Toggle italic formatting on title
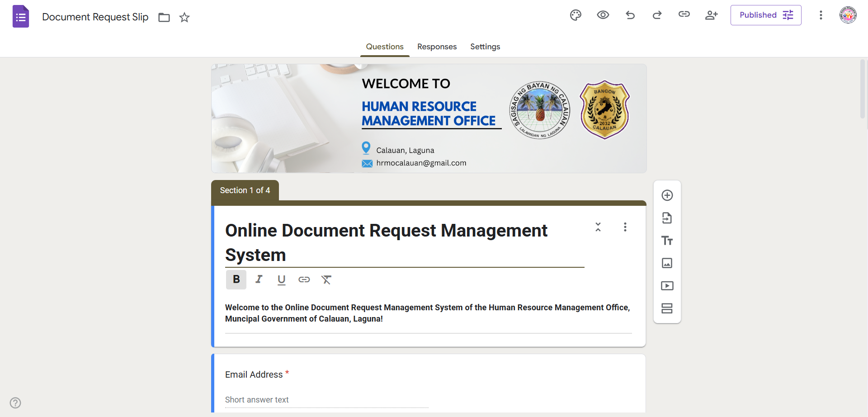 click(259, 280)
